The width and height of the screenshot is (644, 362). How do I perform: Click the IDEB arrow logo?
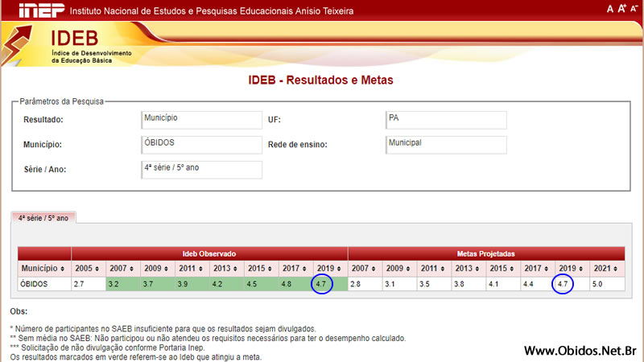16,45
